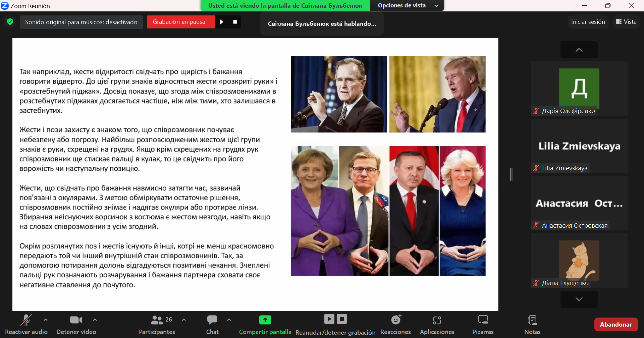Click green screen-sharing status banner
644x338 pixels.
coord(285,5)
